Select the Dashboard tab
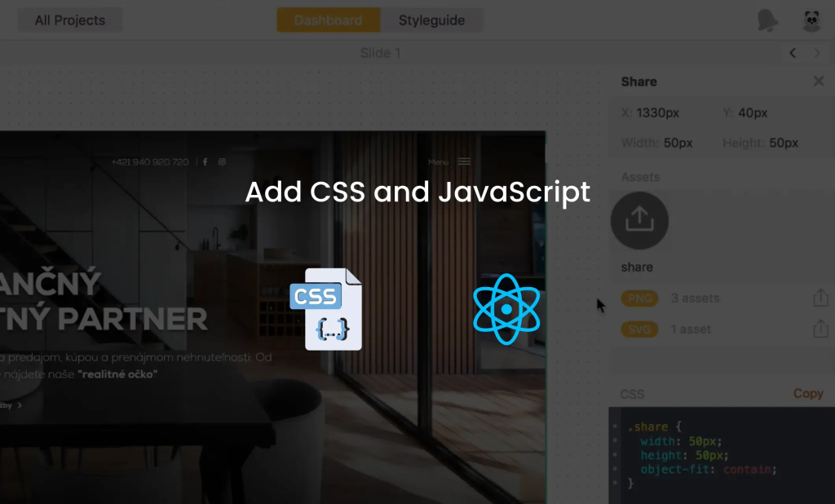This screenshot has width=835, height=504. pos(328,20)
